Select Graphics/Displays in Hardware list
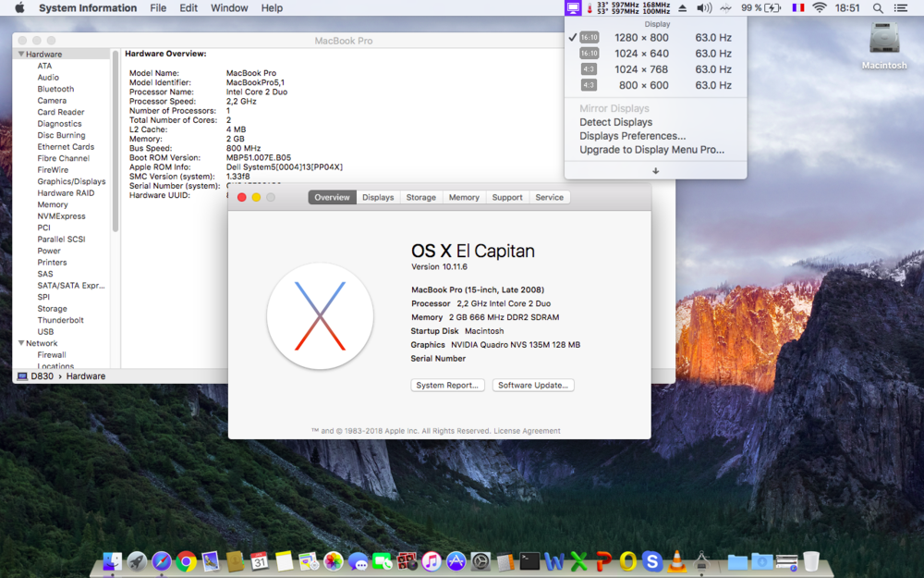This screenshot has width=924, height=578. pos(71,181)
